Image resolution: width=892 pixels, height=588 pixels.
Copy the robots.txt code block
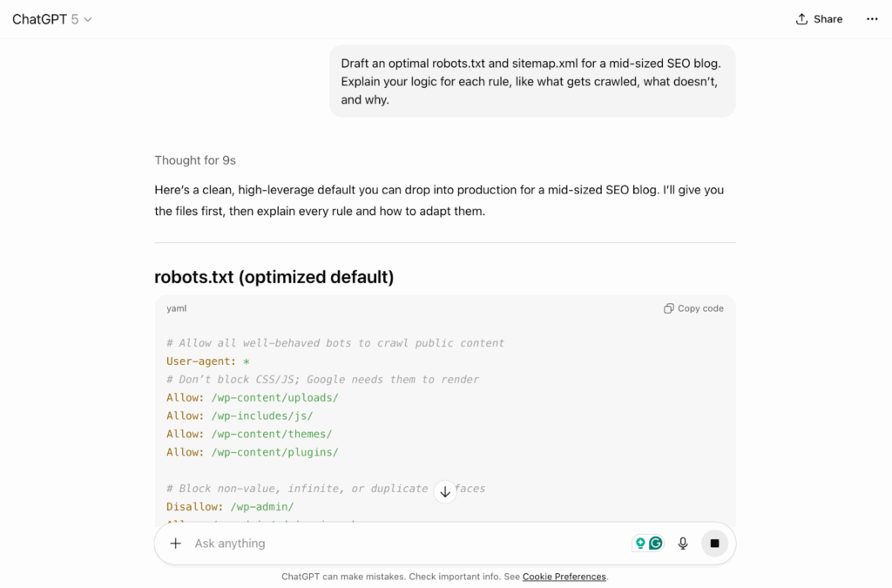(x=693, y=308)
